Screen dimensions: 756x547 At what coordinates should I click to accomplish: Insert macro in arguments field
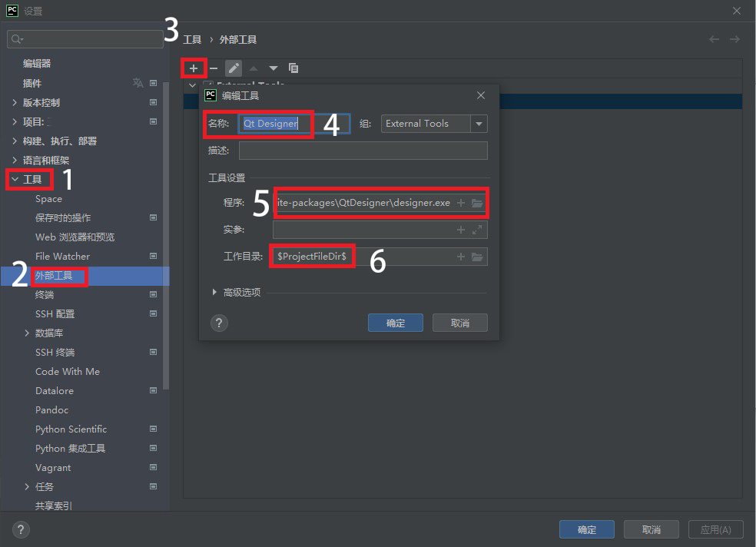[x=461, y=230]
